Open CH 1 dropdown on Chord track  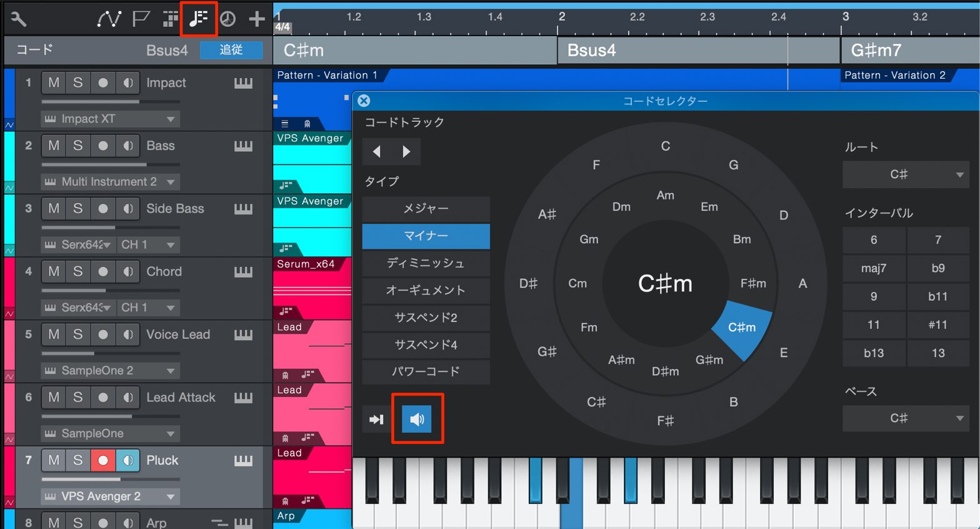(x=149, y=308)
